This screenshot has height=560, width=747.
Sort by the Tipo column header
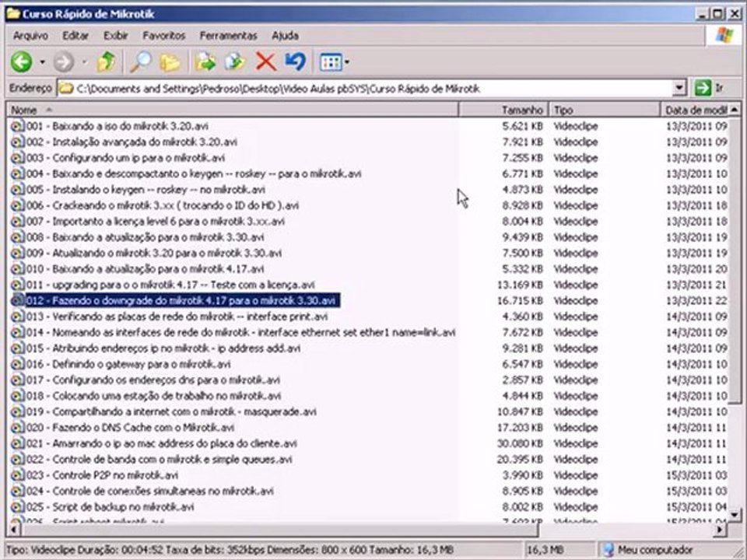point(605,110)
